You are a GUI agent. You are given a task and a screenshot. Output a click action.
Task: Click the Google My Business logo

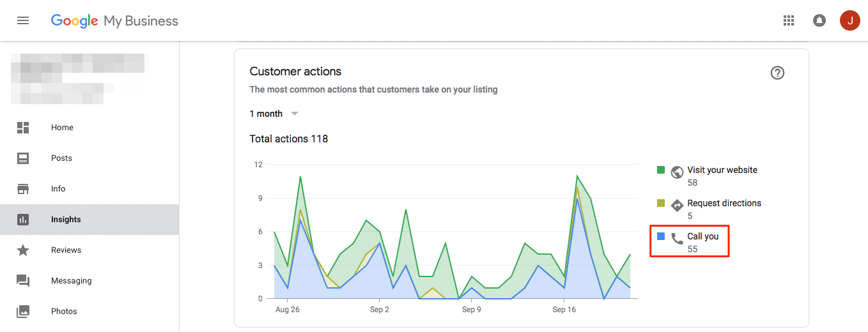click(x=114, y=21)
